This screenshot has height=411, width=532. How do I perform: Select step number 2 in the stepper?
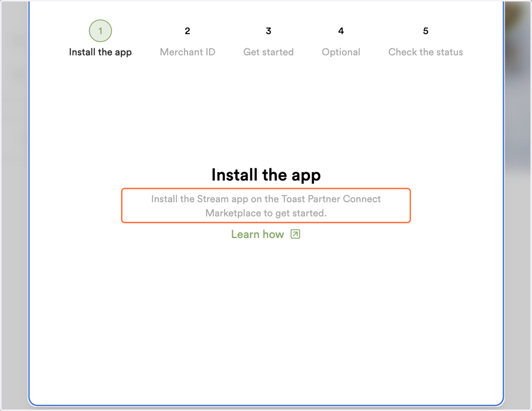pos(188,31)
